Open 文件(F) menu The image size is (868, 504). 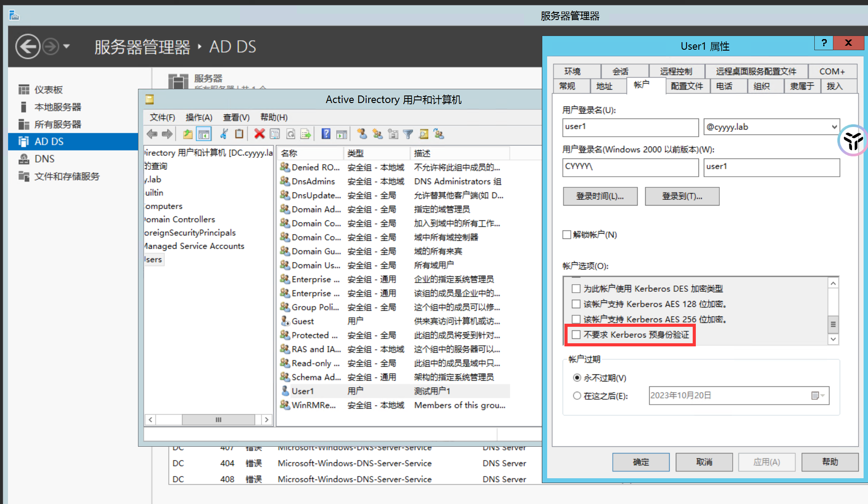(x=162, y=117)
